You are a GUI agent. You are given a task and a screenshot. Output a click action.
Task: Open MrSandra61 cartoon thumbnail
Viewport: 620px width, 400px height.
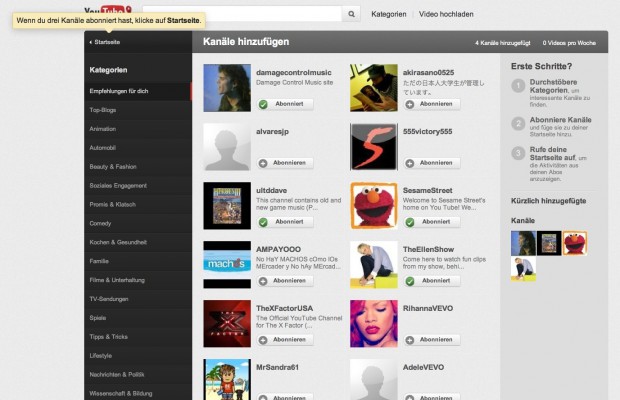click(x=227, y=379)
